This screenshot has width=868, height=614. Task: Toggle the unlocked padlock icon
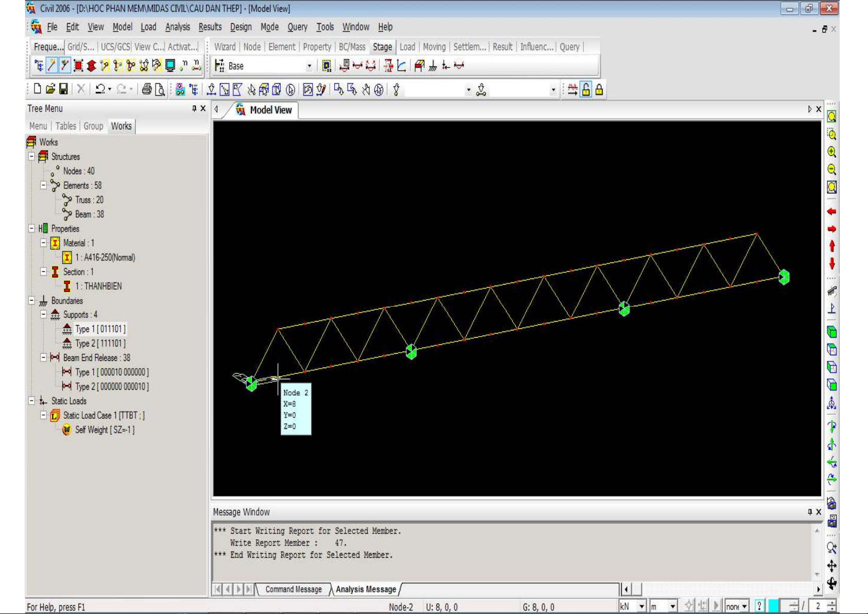(586, 90)
